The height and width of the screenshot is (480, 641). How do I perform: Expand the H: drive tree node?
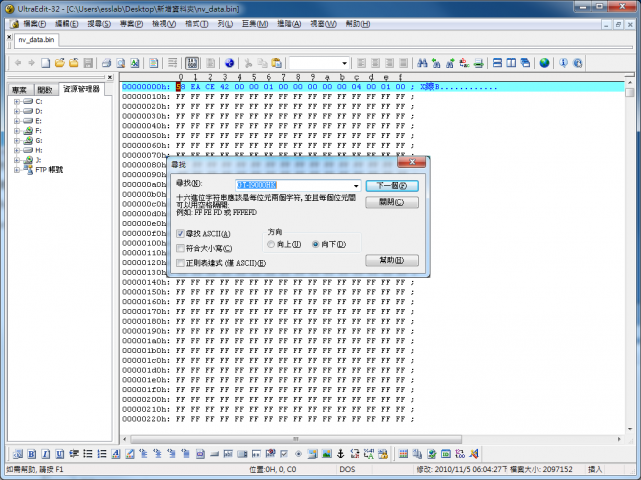(x=17, y=150)
